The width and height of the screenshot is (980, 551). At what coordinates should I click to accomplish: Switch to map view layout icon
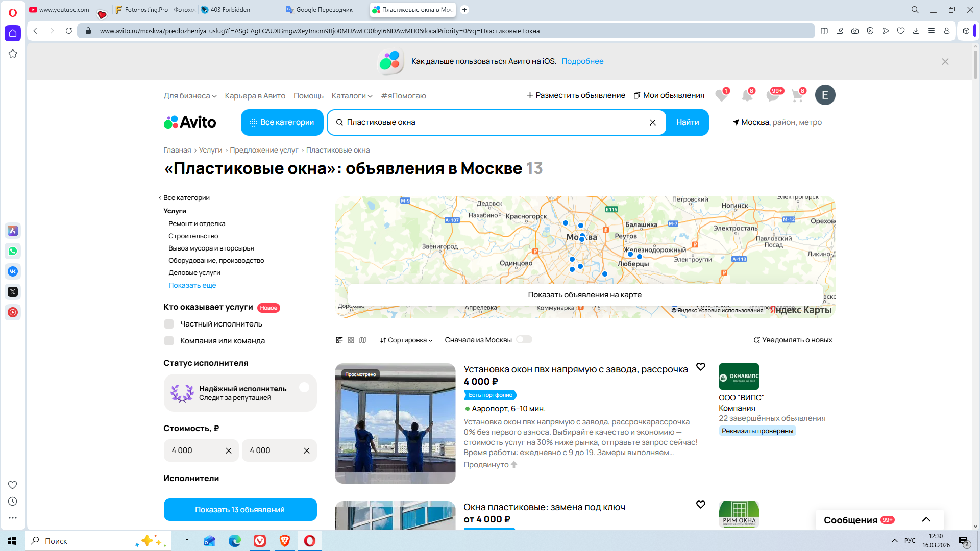(363, 340)
